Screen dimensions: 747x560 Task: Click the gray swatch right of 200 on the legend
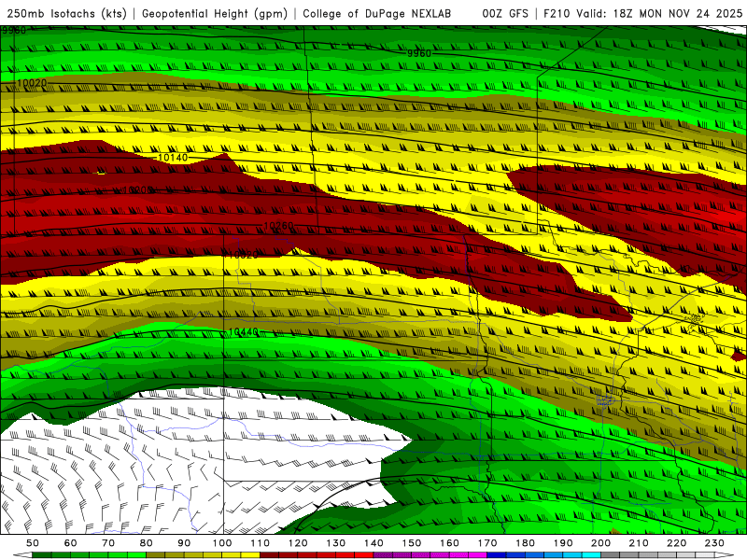tap(611, 555)
